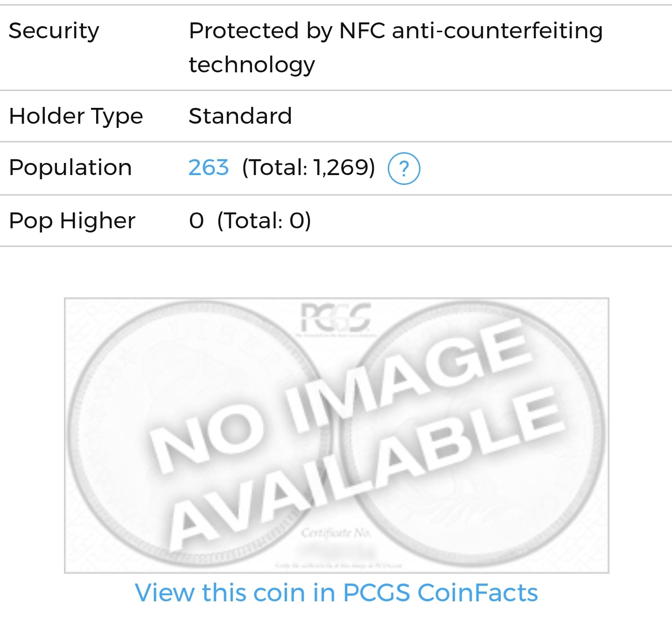Open the population help question mark icon
This screenshot has height=627, width=672.
[404, 169]
